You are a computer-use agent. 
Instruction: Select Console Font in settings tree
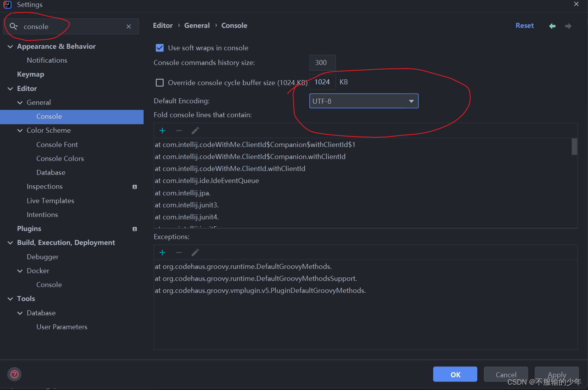pyautogui.click(x=57, y=145)
